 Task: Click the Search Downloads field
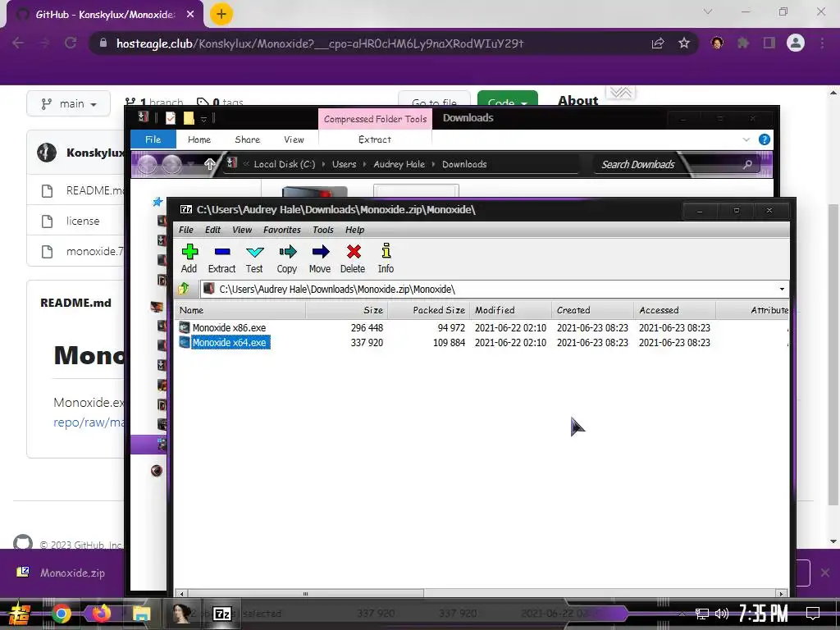point(678,164)
